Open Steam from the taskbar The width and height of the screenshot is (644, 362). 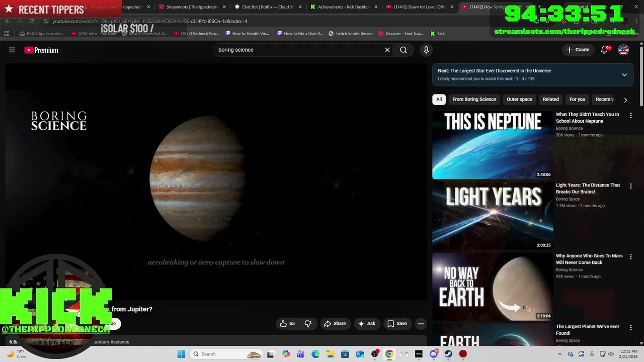tap(448, 354)
